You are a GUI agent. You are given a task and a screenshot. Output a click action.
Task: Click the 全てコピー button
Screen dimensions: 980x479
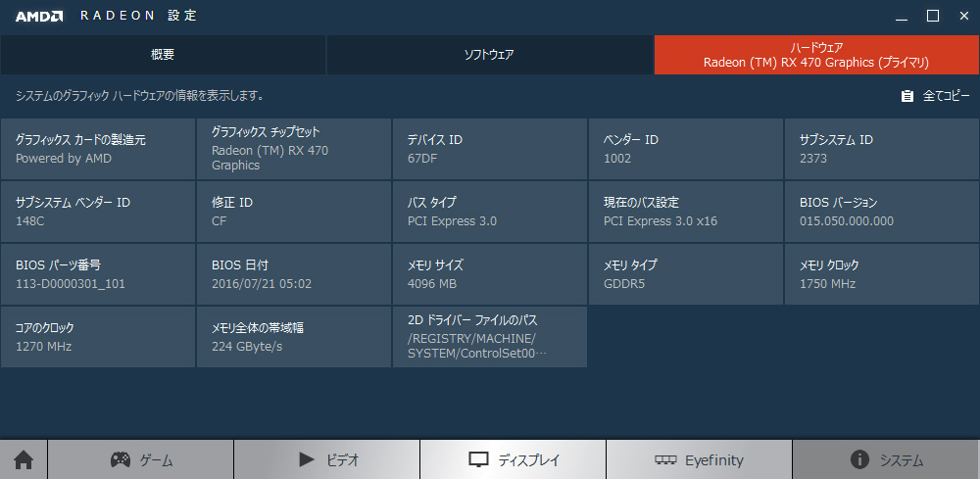(x=936, y=96)
